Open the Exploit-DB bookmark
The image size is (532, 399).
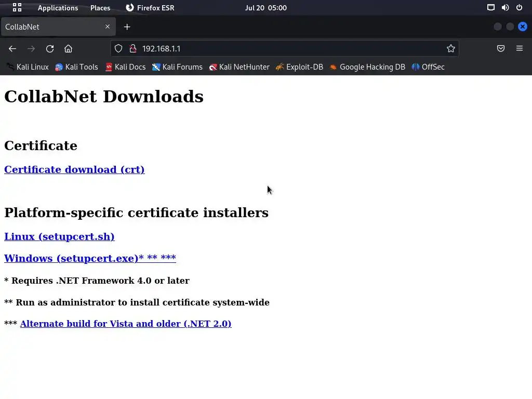click(x=299, y=67)
